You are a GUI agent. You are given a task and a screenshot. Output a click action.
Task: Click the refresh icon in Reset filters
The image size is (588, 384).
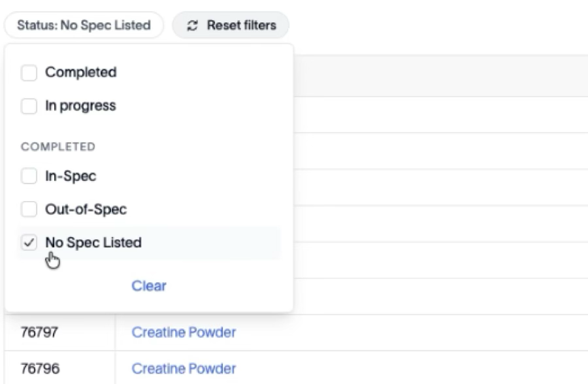pyautogui.click(x=192, y=25)
